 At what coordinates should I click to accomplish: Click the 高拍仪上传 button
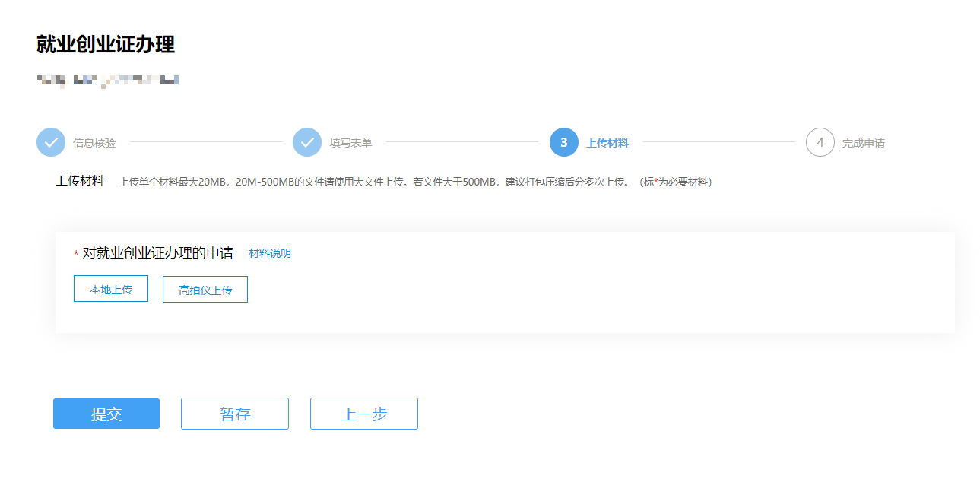point(205,290)
